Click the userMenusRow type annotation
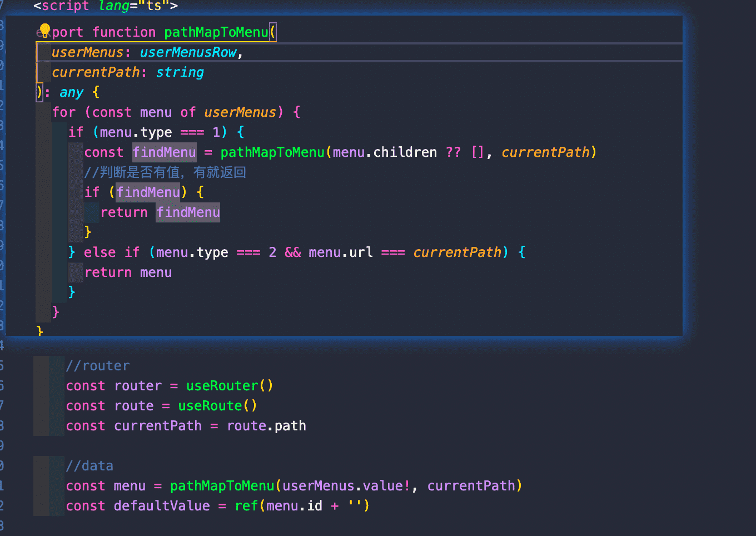Screen dimensions: 756x536 [188, 52]
